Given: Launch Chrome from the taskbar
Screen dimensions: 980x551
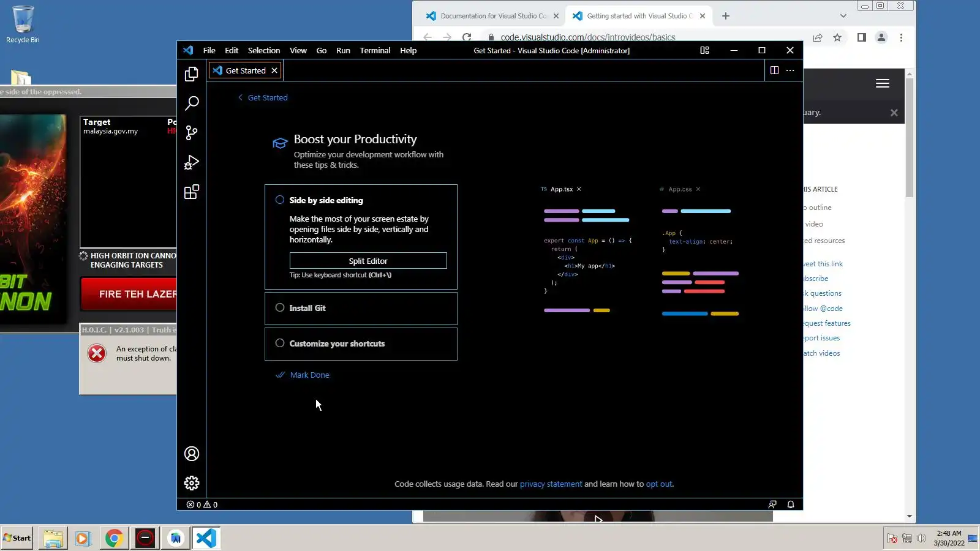Looking at the screenshot, I should [x=114, y=538].
